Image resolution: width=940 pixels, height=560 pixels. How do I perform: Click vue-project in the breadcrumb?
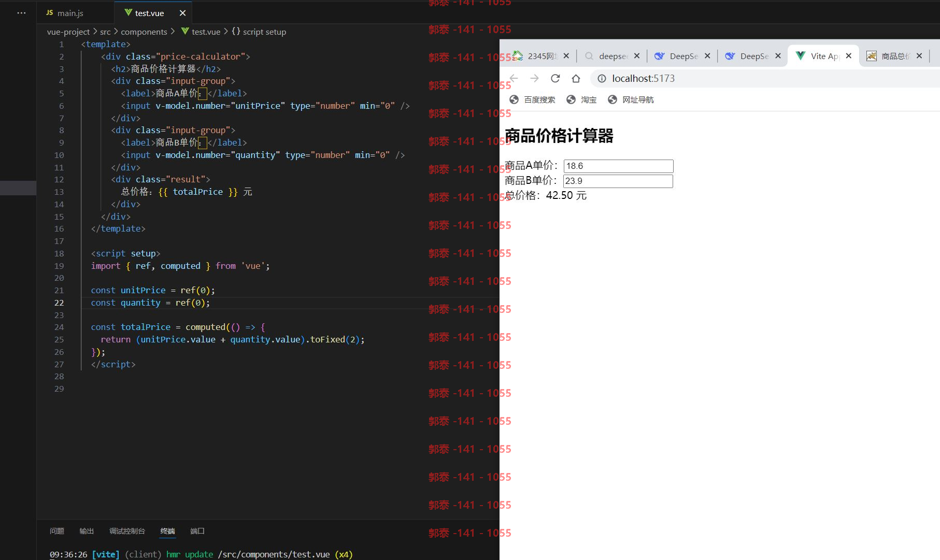click(x=68, y=32)
